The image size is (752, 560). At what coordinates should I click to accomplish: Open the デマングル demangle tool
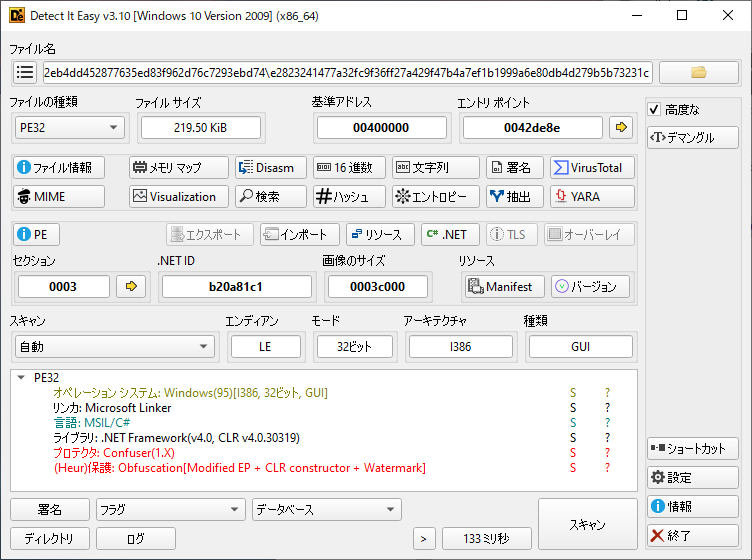pos(693,138)
